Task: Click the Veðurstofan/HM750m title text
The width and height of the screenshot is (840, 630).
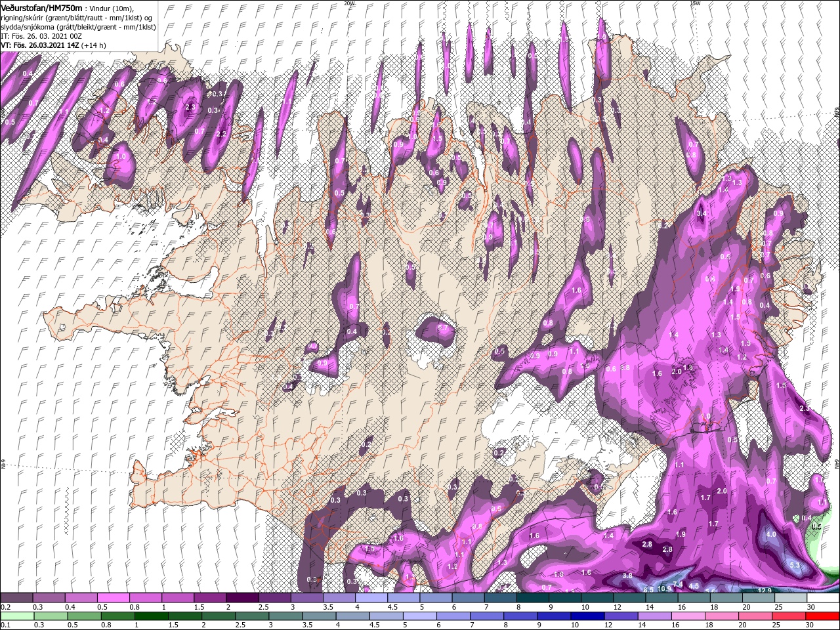Action: pos(41,7)
